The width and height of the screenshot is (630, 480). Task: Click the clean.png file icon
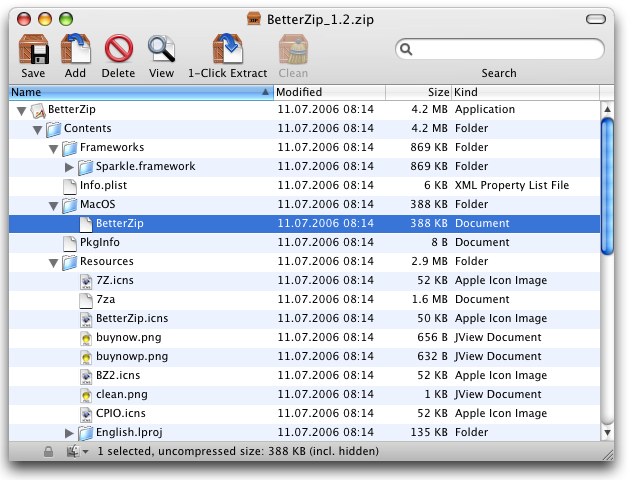tap(86, 395)
